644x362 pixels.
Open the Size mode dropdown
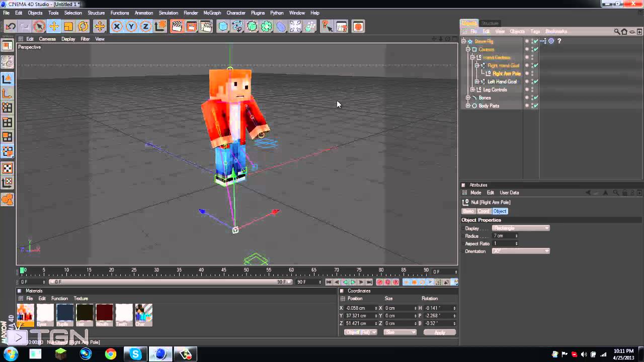pos(400,332)
